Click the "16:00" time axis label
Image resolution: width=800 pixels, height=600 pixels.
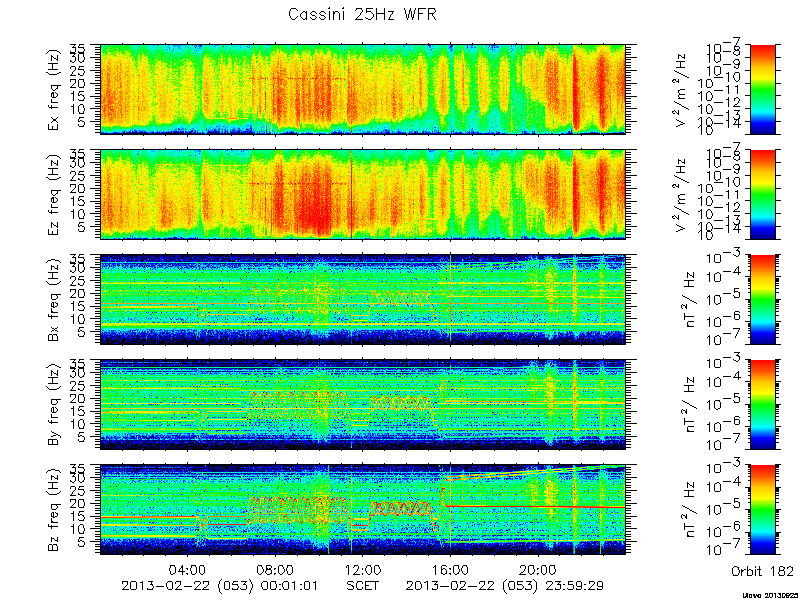pyautogui.click(x=450, y=568)
